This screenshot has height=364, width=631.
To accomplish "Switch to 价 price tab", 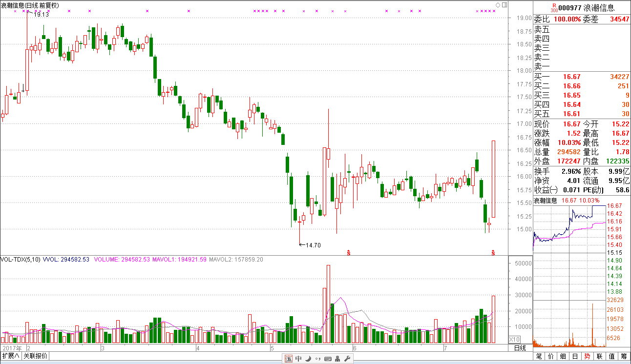I will coord(551,357).
